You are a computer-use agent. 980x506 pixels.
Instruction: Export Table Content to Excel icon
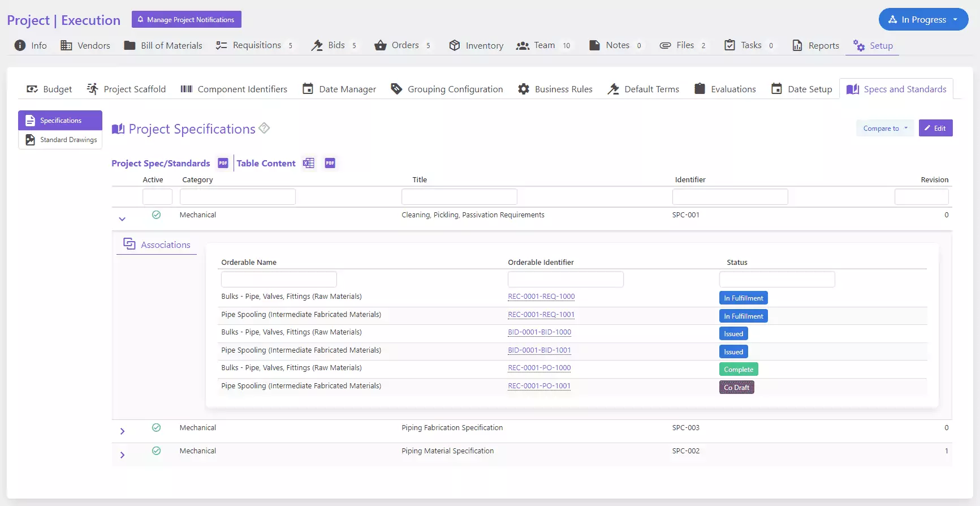(x=309, y=163)
